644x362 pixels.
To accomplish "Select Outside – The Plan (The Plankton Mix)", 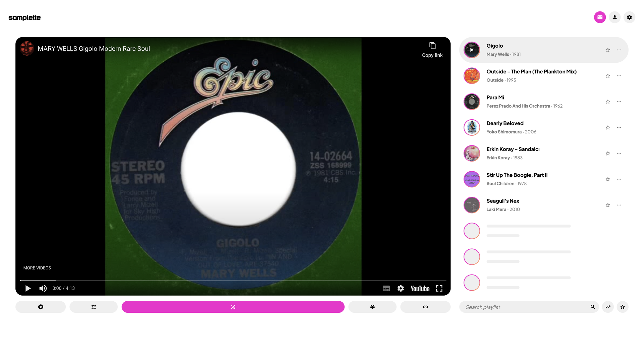I will pyautogui.click(x=531, y=72).
